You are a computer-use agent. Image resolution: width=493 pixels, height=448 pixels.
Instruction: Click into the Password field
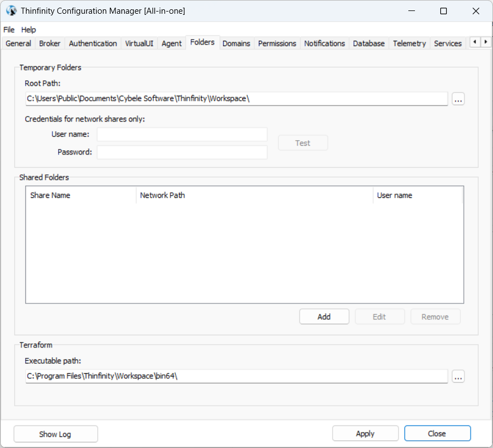[182, 152]
